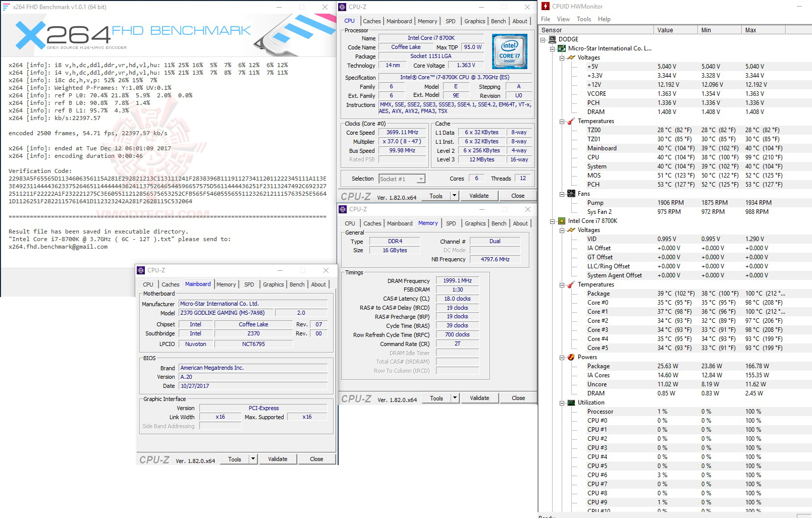Click the Validate button in CPU-Z
Viewport: 812px width, 518px height.
click(x=479, y=196)
